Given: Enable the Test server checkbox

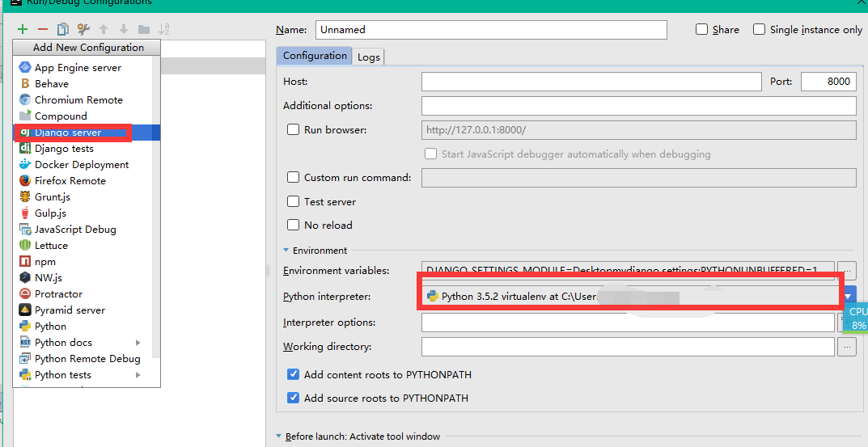Looking at the screenshot, I should point(293,201).
